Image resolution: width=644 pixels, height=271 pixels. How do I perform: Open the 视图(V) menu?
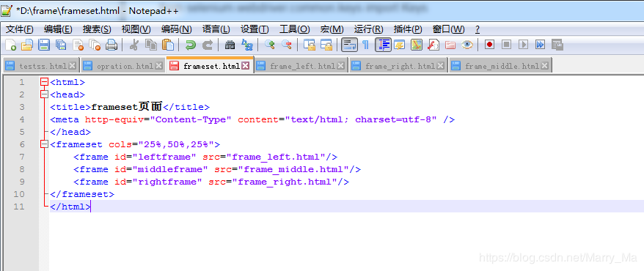pyautogui.click(x=136, y=29)
